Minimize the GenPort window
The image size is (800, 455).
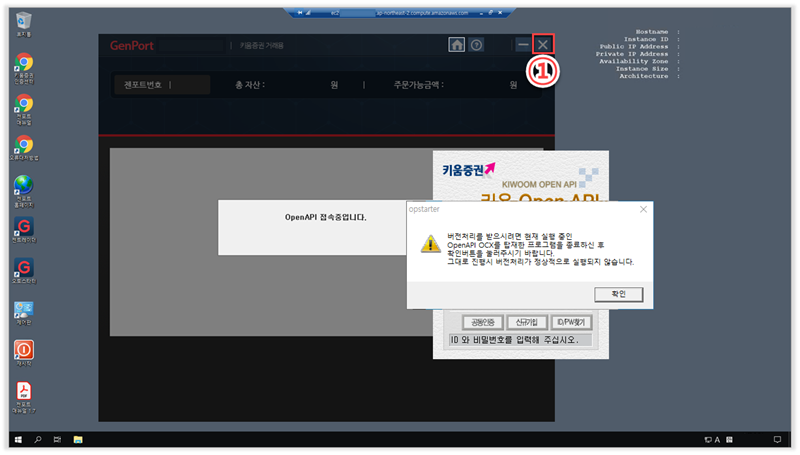click(522, 45)
